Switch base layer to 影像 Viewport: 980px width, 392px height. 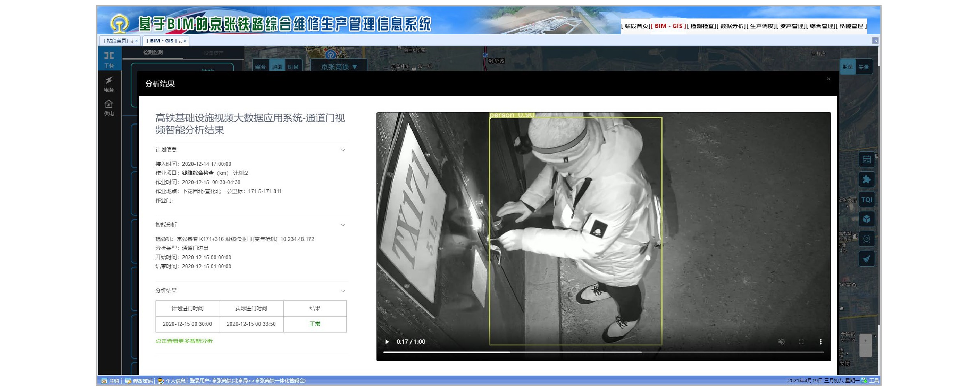(x=848, y=67)
